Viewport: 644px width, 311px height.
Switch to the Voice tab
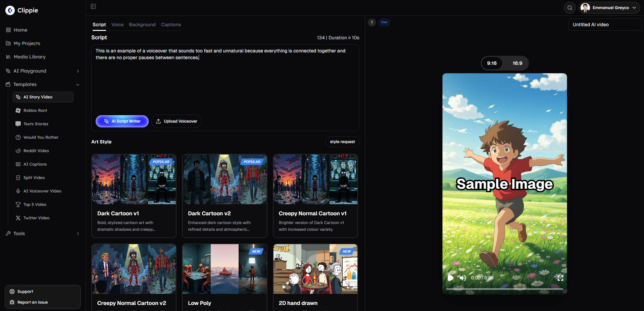117,25
